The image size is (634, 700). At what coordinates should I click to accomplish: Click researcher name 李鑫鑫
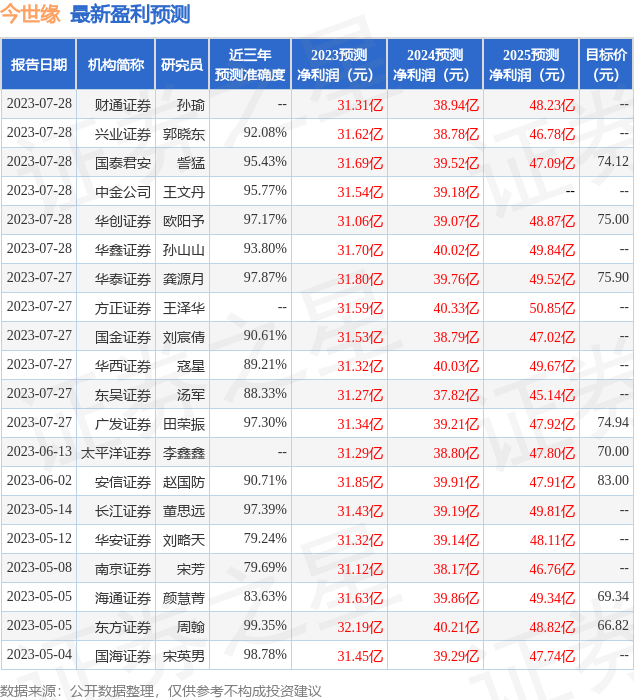(x=184, y=454)
